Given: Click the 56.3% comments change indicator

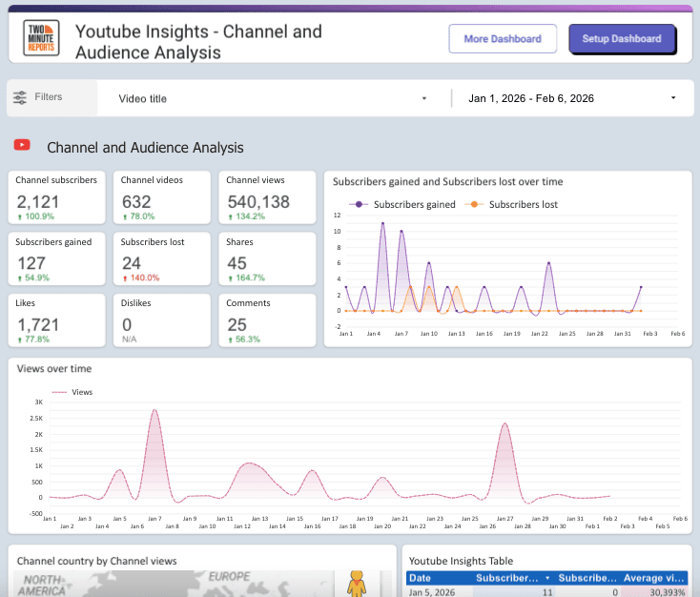Looking at the screenshot, I should coord(244,340).
